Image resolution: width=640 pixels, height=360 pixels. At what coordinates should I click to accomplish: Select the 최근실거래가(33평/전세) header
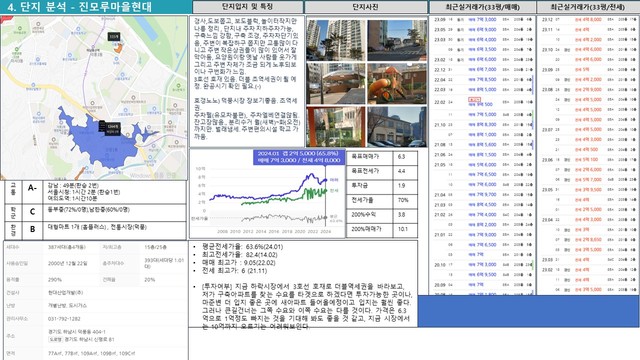coord(588,7)
